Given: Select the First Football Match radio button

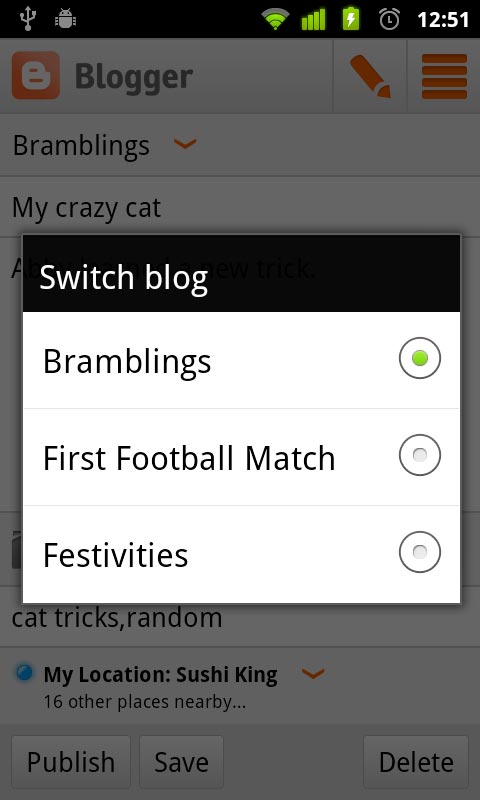Looking at the screenshot, I should pyautogui.click(x=419, y=455).
